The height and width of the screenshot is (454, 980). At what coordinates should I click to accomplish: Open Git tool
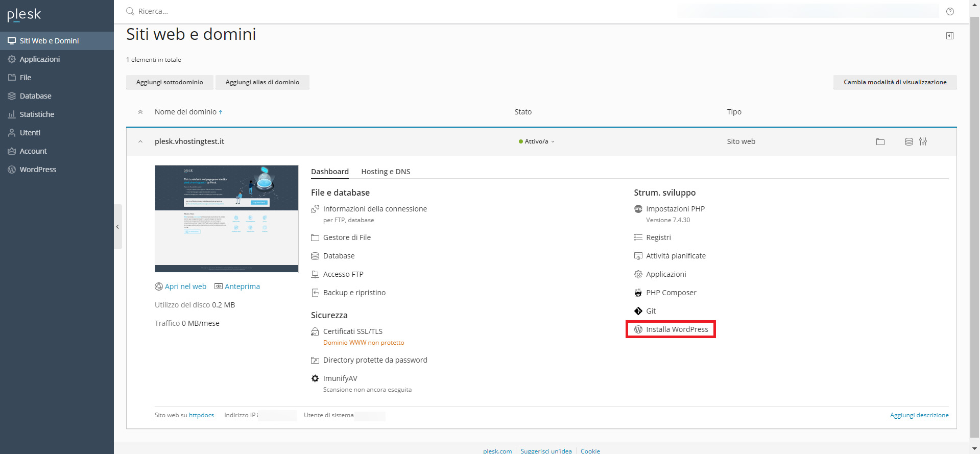651,311
